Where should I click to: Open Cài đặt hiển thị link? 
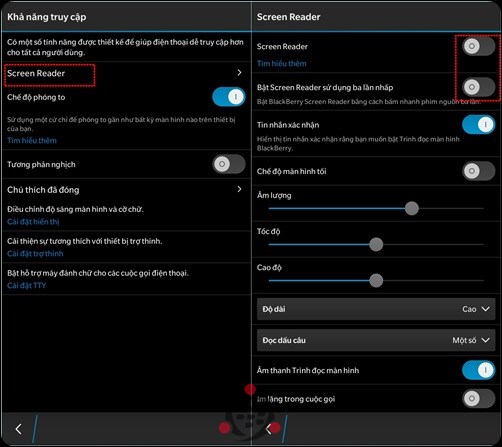click(33, 222)
